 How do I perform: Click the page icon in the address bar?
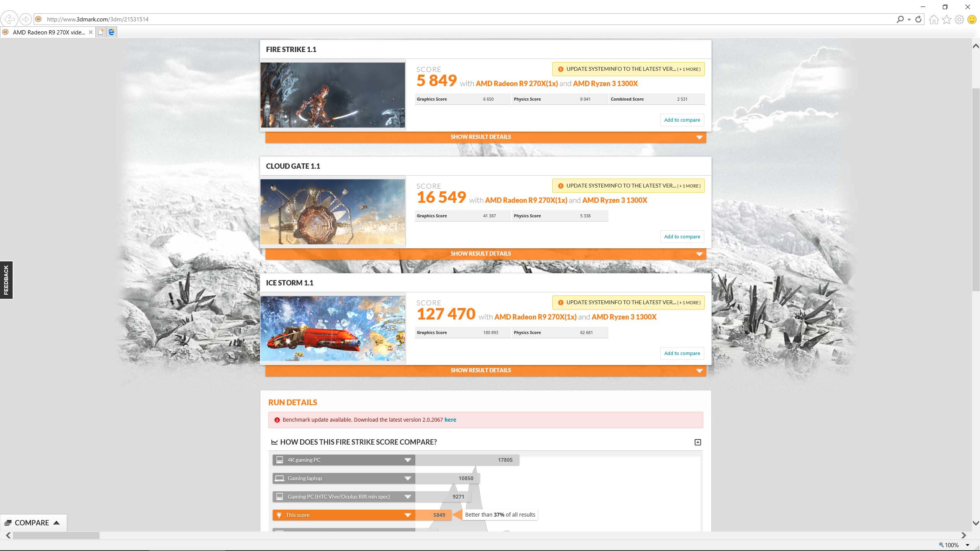click(38, 19)
